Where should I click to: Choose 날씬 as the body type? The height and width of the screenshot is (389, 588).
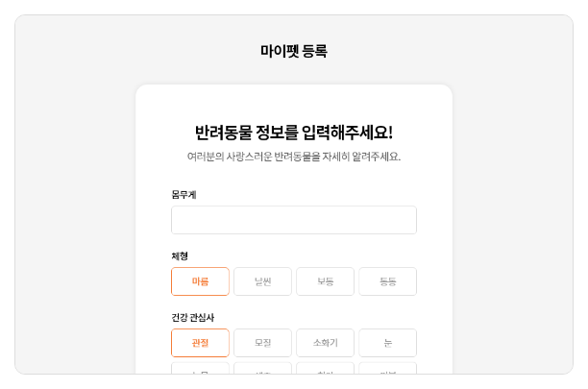coord(262,281)
